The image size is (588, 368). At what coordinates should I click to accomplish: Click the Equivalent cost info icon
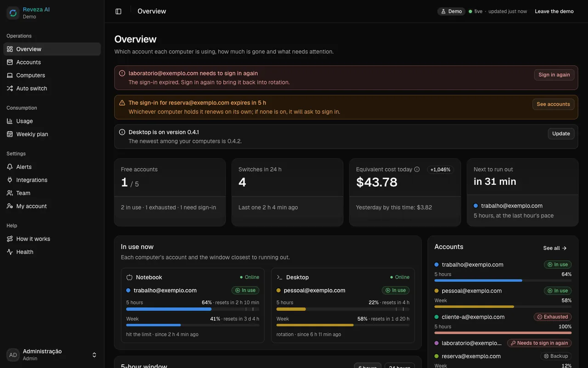(x=417, y=169)
